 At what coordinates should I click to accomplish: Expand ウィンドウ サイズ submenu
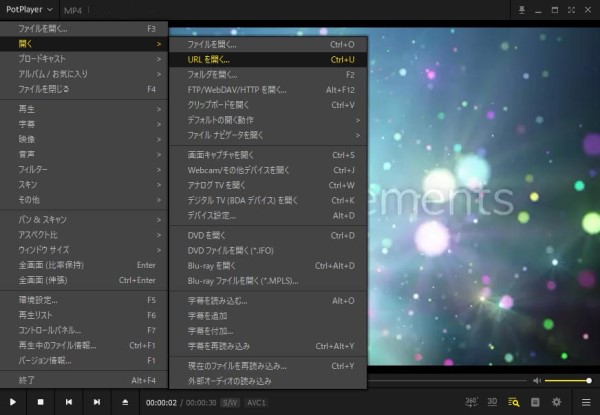click(84, 250)
